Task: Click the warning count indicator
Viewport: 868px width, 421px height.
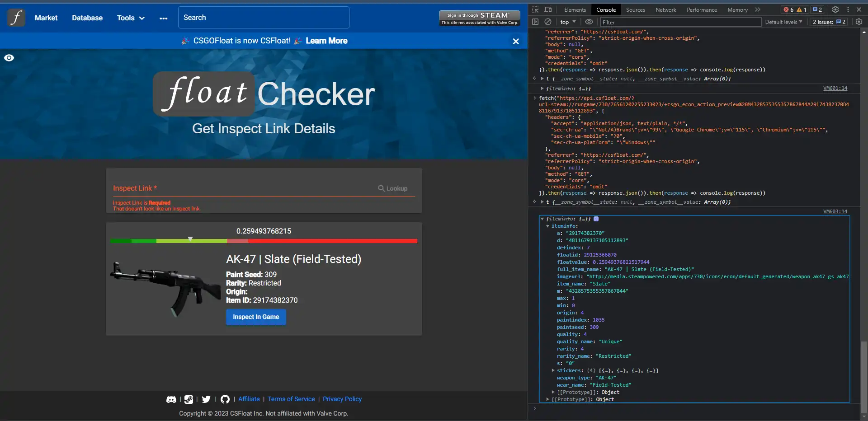Action: pos(802,9)
